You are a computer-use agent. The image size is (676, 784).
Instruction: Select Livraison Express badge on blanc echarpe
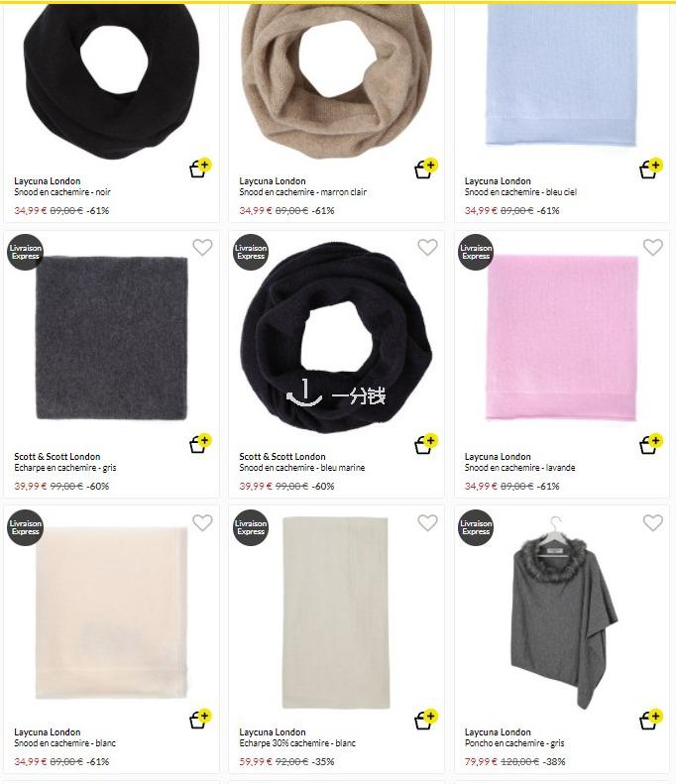251,527
